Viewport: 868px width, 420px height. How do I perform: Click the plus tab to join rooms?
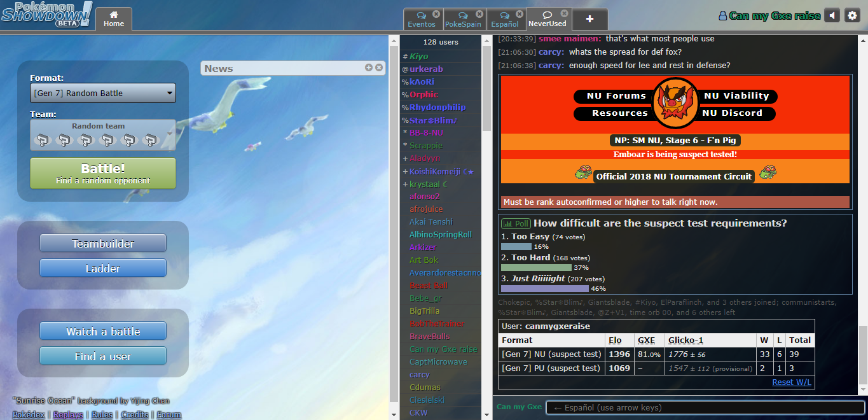click(589, 19)
